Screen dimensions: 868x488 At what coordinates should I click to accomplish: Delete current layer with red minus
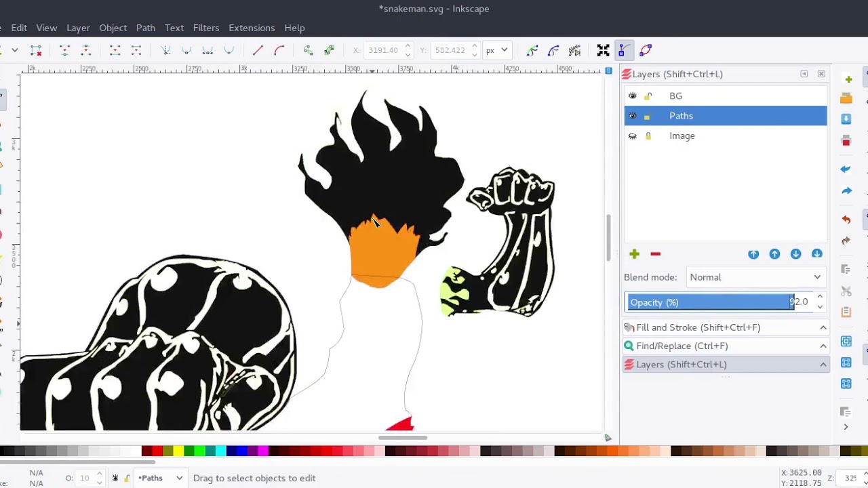pos(655,254)
